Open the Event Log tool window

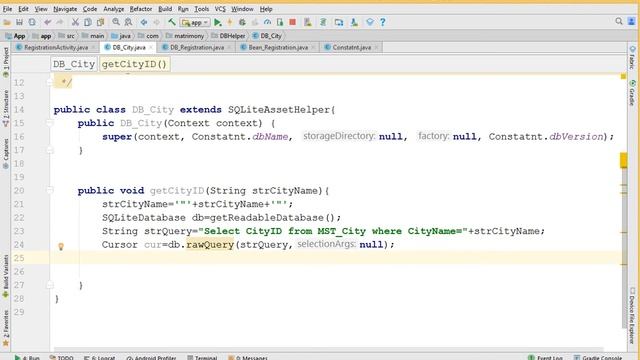(545, 357)
